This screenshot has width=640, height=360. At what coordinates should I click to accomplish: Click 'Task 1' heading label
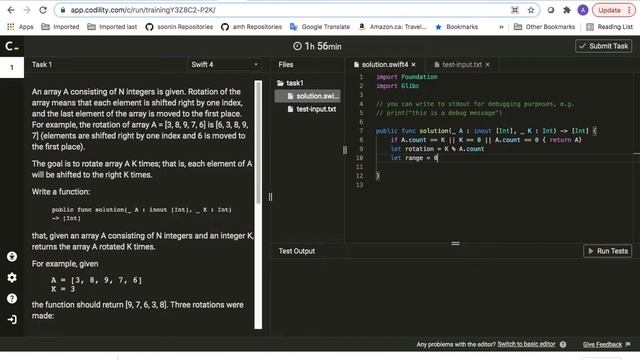click(42, 64)
